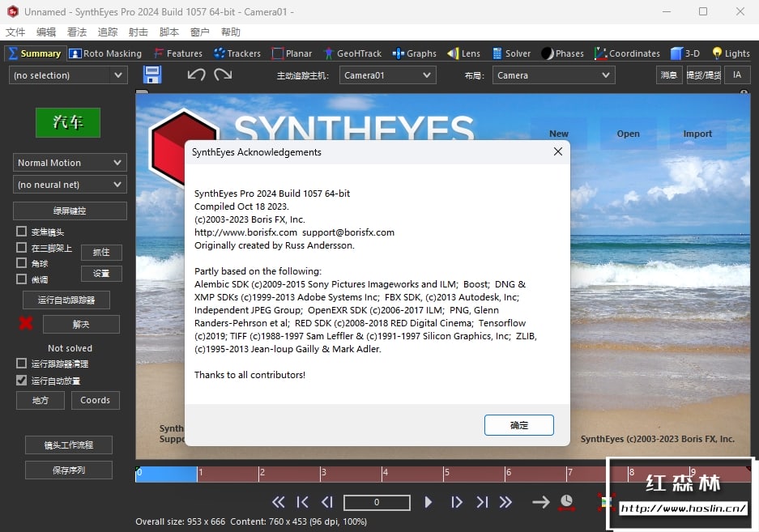The image size is (759, 532).
Task: Expand the Camera01 tracking host dropdown
Action: pos(387,75)
